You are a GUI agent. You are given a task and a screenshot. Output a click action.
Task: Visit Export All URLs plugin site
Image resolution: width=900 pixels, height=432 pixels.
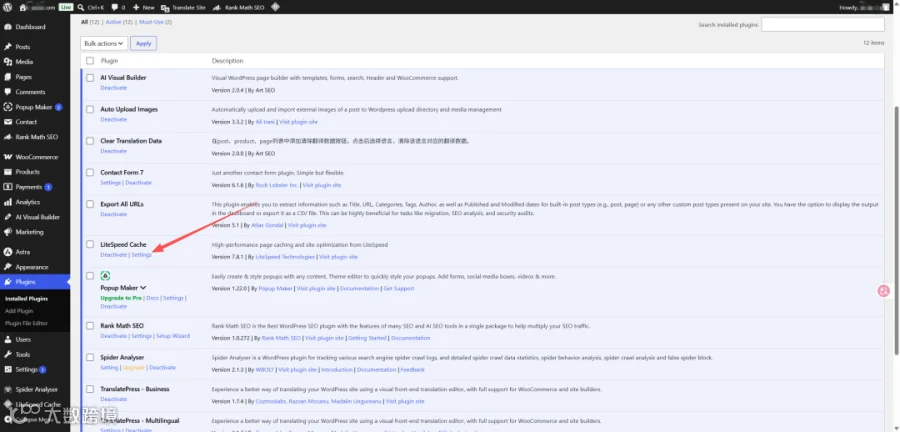(307, 225)
